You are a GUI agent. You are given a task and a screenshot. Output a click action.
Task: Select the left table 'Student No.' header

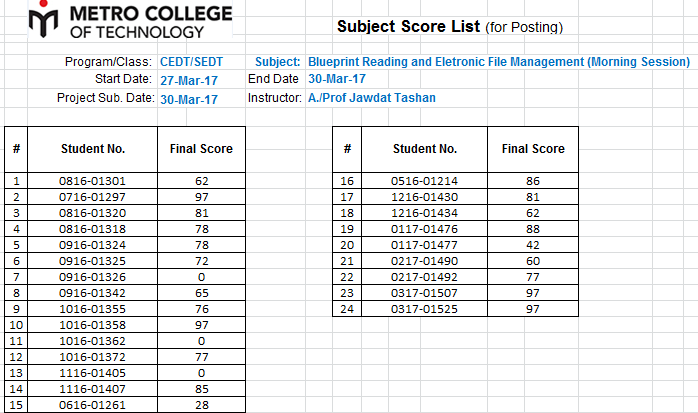tap(93, 149)
